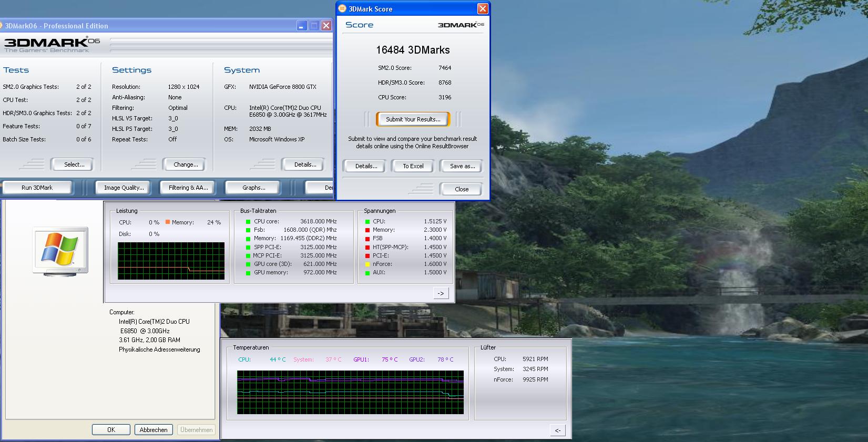
Task: Click CPU fan speed 5921 RPM
Action: (535, 359)
